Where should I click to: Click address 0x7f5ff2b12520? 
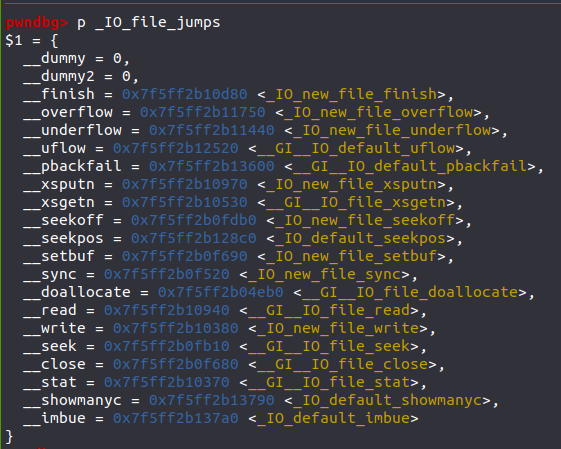(176, 148)
